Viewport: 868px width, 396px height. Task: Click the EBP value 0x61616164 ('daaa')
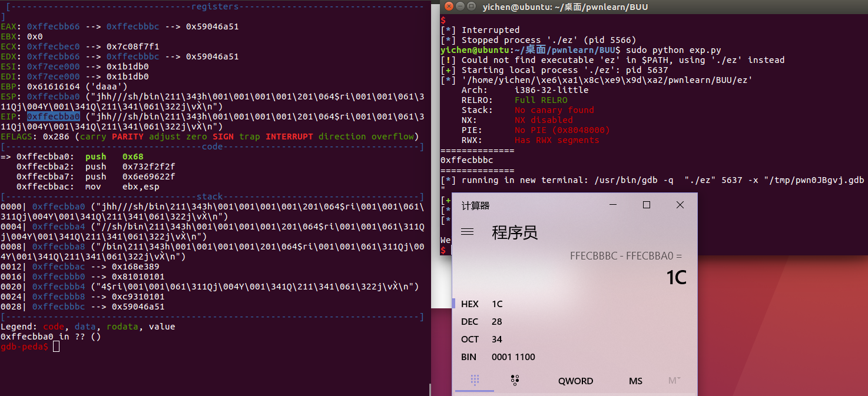coord(77,86)
